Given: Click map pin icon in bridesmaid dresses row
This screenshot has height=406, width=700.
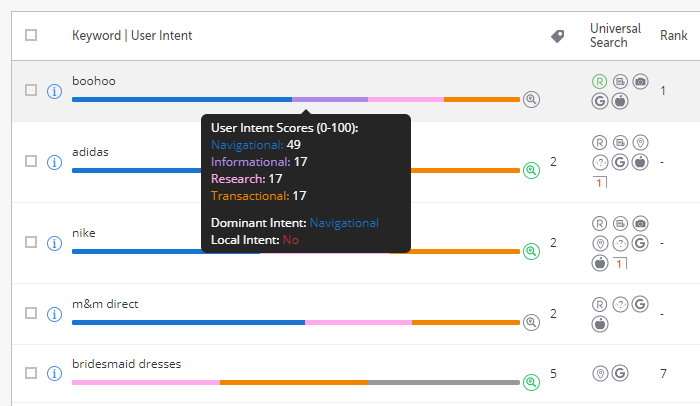Looking at the screenshot, I should (600, 374).
